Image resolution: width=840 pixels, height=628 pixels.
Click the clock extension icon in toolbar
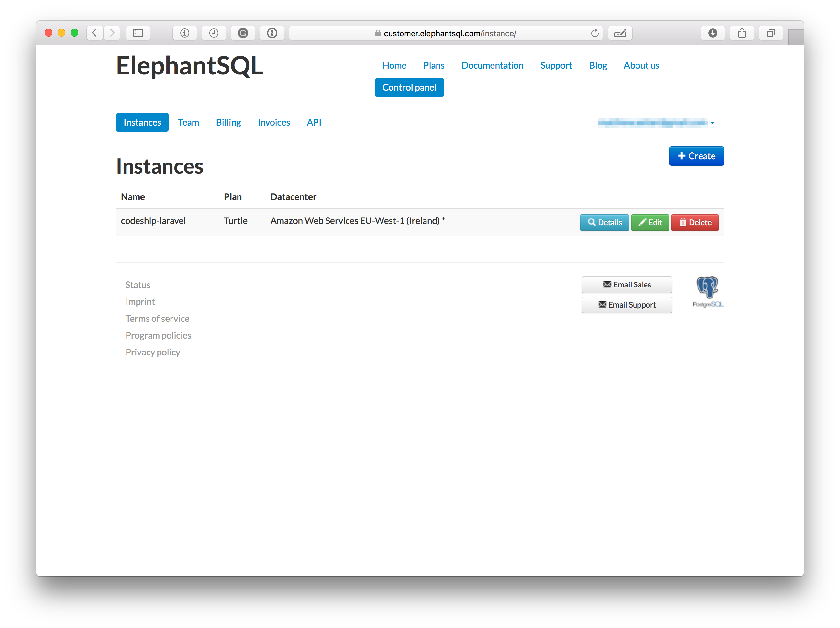(x=214, y=33)
